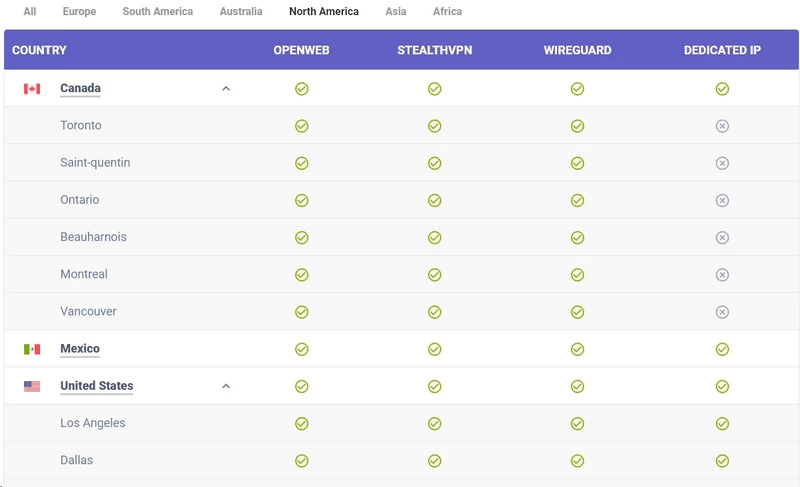The image size is (800, 487).
Task: Click Saint-quentin's Dedicated IP cross icon
Action: [722, 163]
